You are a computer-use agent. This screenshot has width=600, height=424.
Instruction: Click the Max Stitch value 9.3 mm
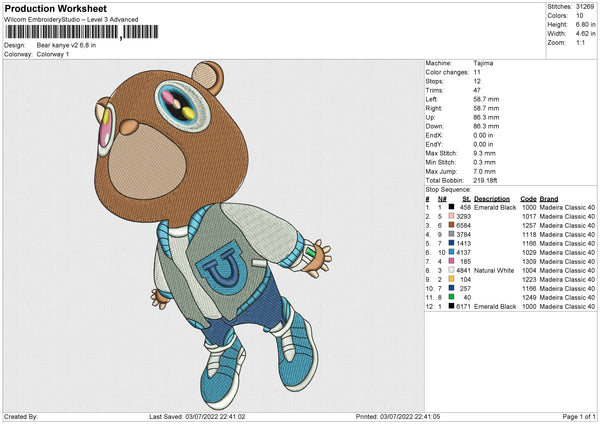click(x=484, y=153)
